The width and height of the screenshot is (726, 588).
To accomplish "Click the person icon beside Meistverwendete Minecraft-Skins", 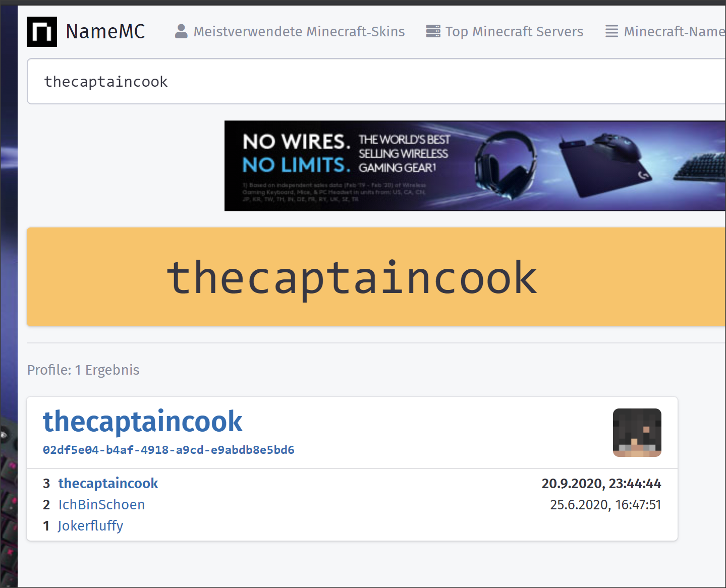I will pyautogui.click(x=181, y=31).
